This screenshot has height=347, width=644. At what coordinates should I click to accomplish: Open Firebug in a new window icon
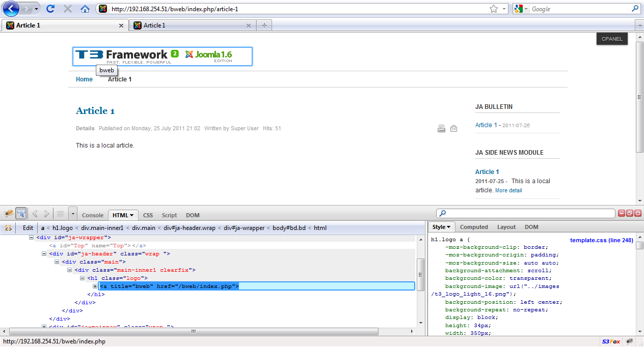630,213
